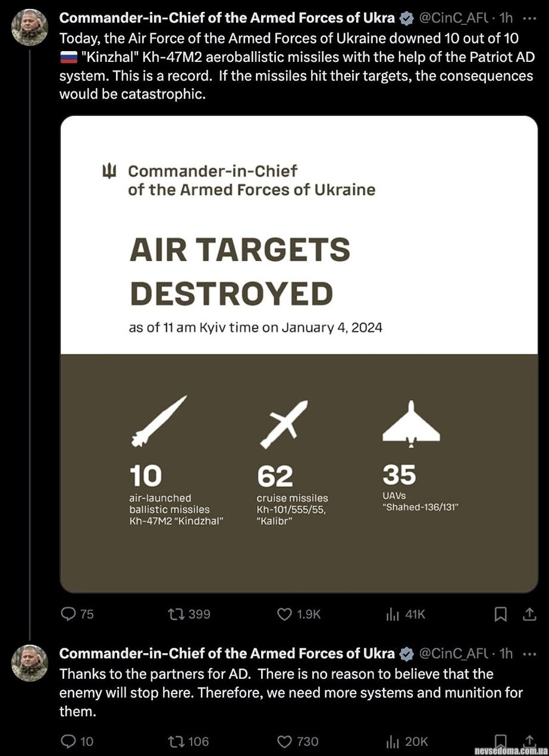The width and height of the screenshot is (549, 756).
Task: Open view analytics showing 41K views
Action: tap(393, 614)
